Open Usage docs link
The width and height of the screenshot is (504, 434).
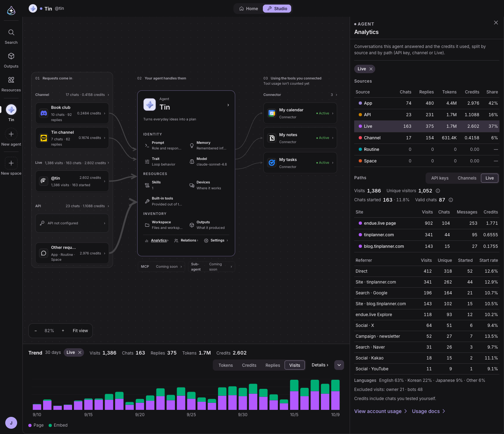[x=428, y=411]
